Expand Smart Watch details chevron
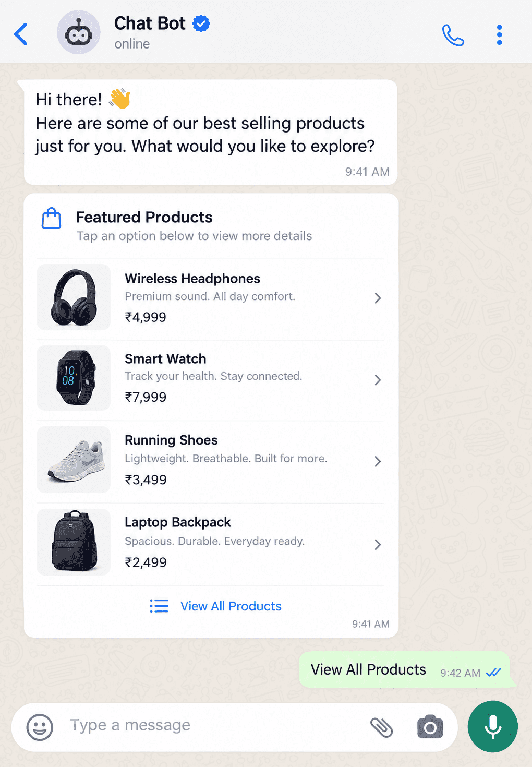The width and height of the screenshot is (532, 767). tap(378, 380)
